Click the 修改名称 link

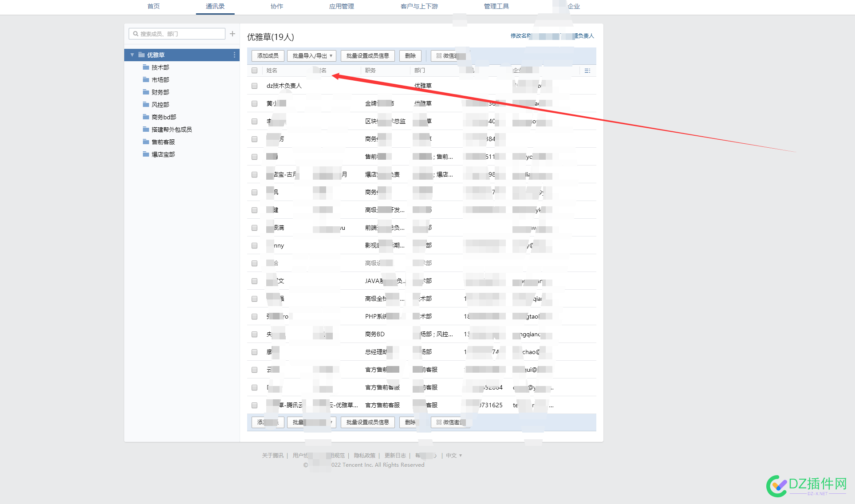point(521,36)
